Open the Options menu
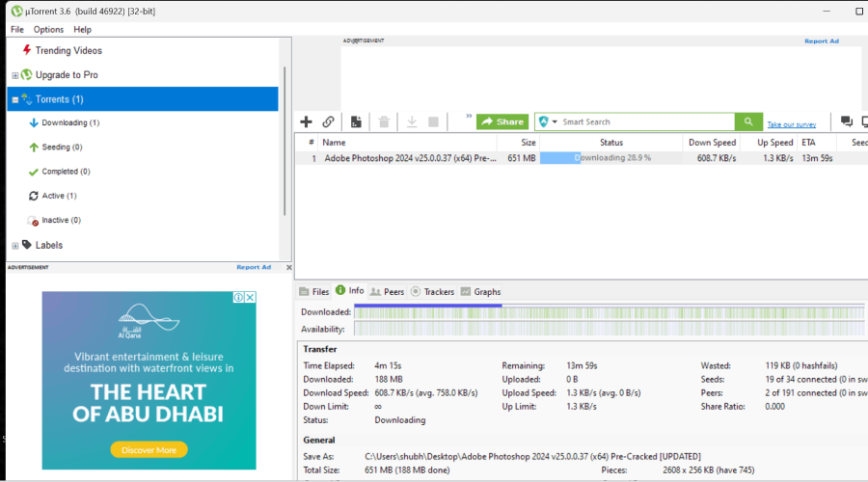 point(48,29)
